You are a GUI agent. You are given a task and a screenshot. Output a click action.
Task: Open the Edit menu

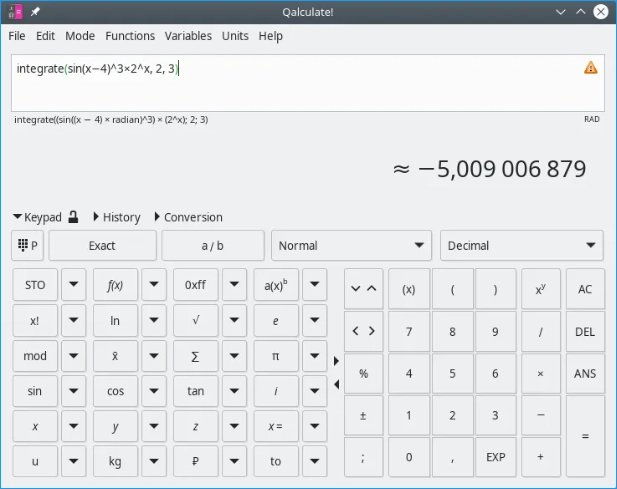(45, 36)
